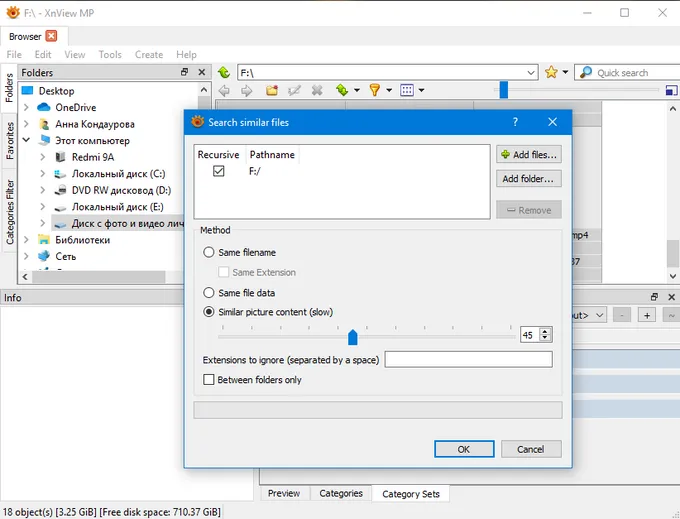The width and height of the screenshot is (680, 519).
Task: Click the favorites star icon
Action: point(551,73)
